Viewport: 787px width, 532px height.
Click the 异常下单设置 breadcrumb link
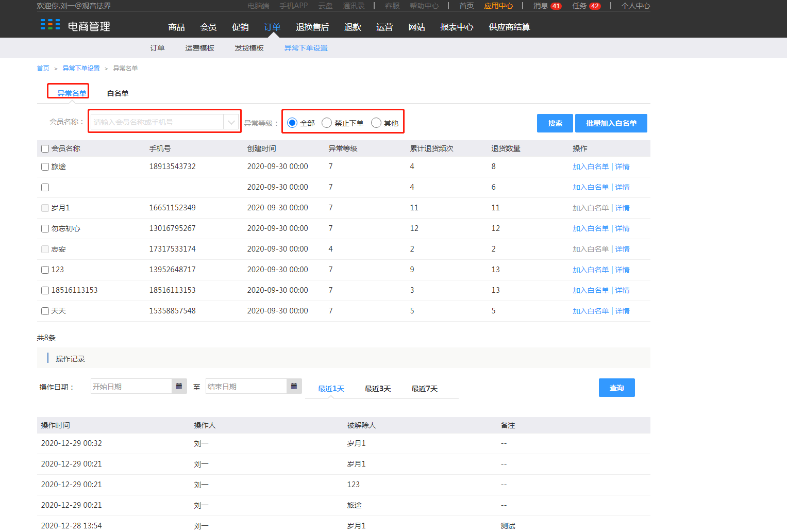pyautogui.click(x=81, y=68)
